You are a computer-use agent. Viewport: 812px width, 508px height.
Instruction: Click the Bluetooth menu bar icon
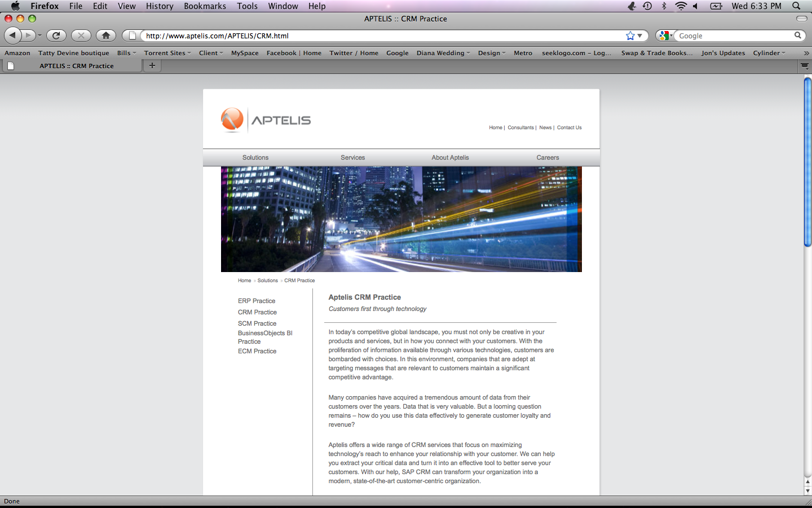664,6
